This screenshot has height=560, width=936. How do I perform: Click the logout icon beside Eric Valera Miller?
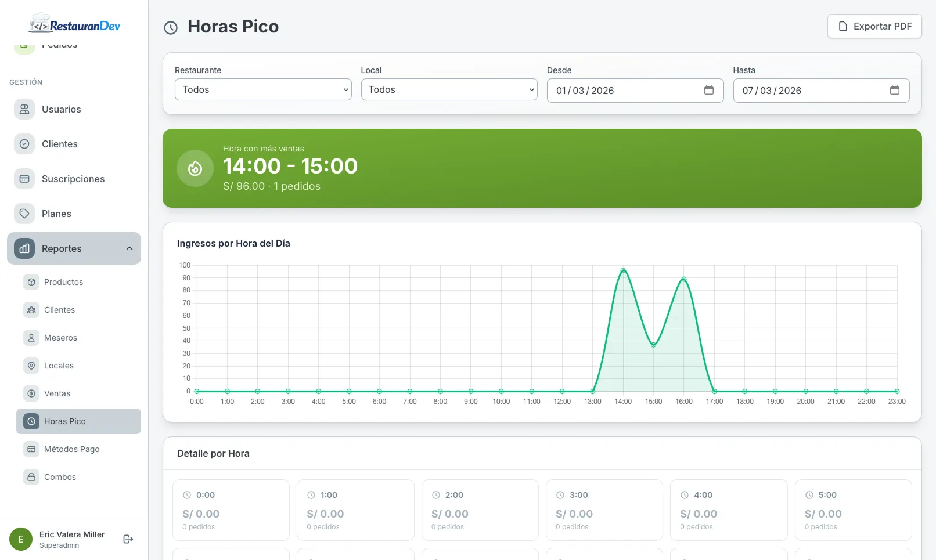point(128,539)
